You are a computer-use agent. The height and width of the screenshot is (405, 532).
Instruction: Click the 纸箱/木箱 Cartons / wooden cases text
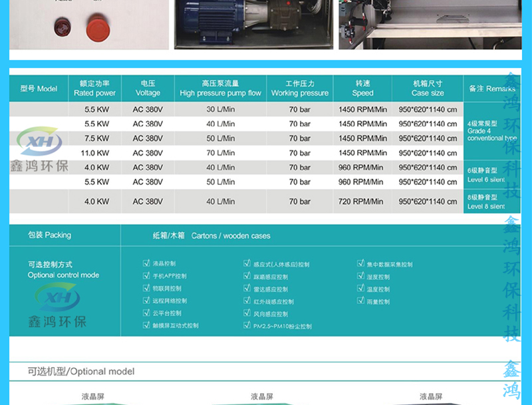(211, 235)
